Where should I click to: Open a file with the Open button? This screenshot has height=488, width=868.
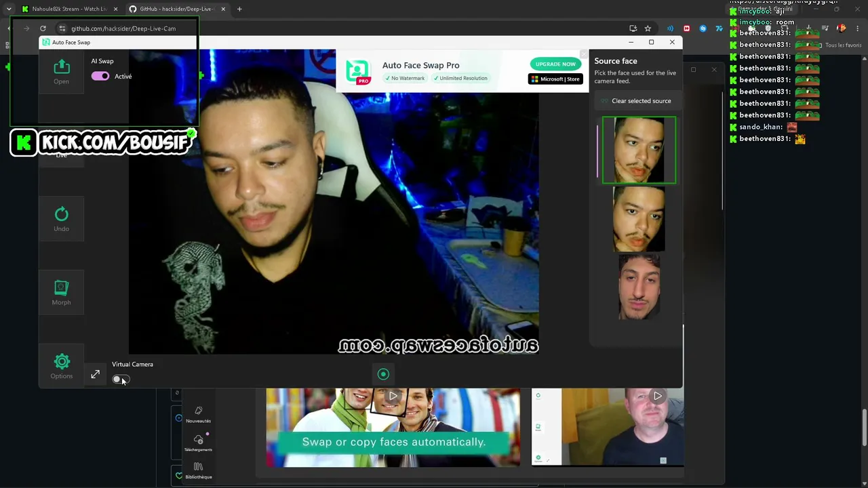(61, 71)
